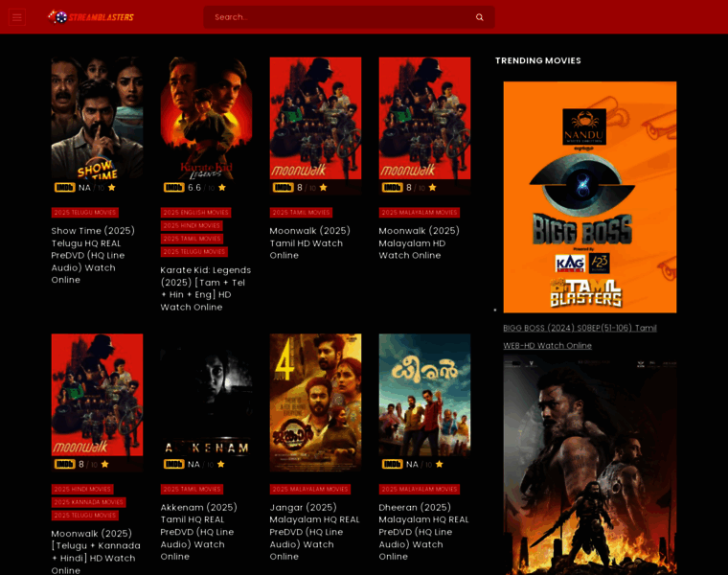Select 2025 Telugu Movies tag under Karate Kid
This screenshot has width=728, height=575.
(194, 251)
